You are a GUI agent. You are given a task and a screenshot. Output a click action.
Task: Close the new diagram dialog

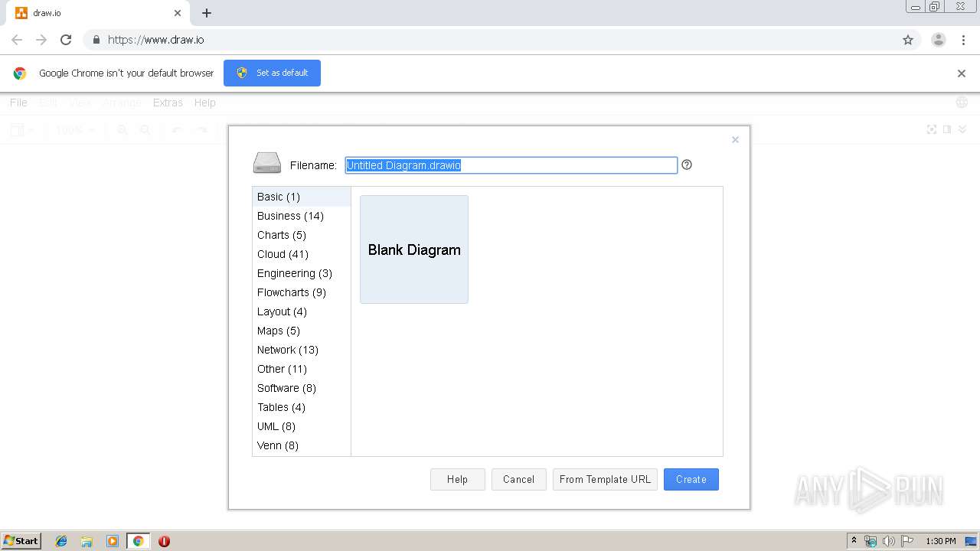(735, 139)
